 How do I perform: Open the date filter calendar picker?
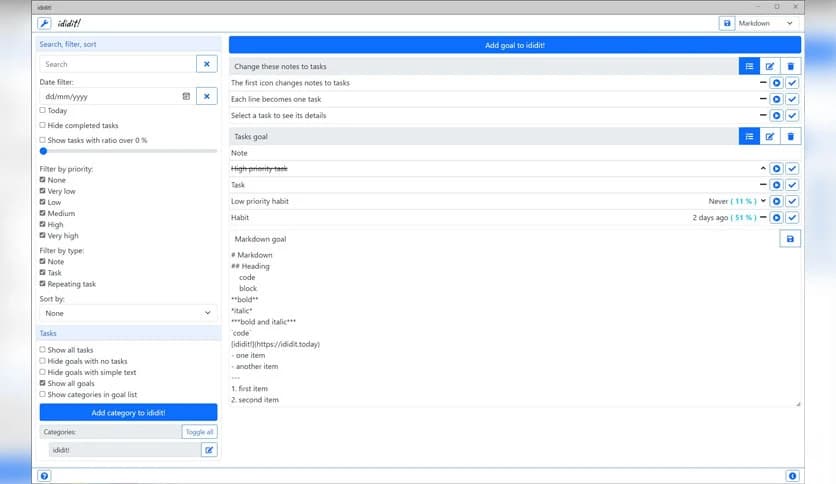pyautogui.click(x=185, y=96)
